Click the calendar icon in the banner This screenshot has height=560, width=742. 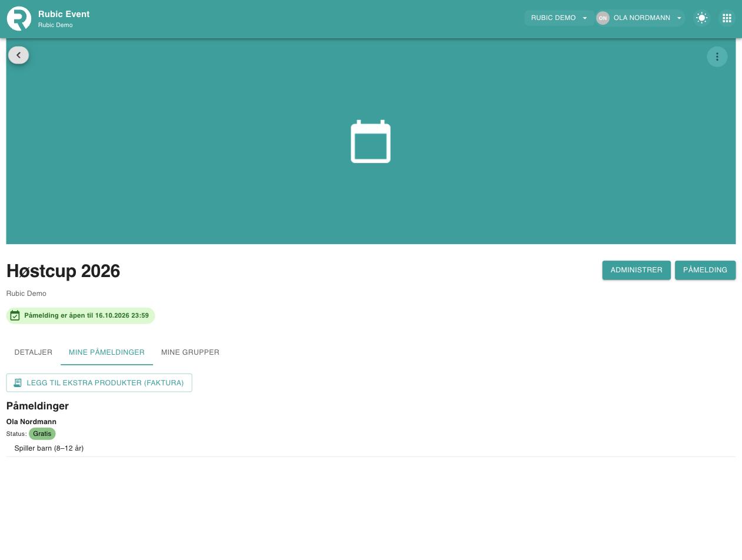click(371, 141)
